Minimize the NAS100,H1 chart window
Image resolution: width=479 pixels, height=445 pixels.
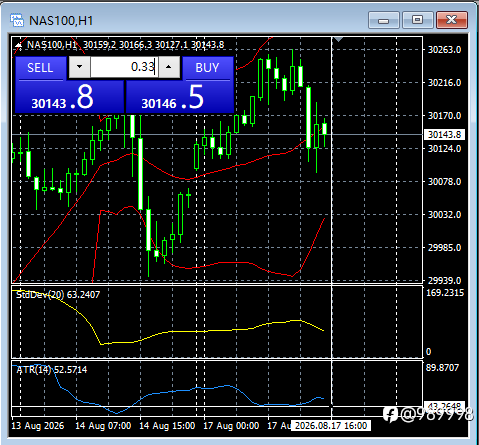point(384,20)
